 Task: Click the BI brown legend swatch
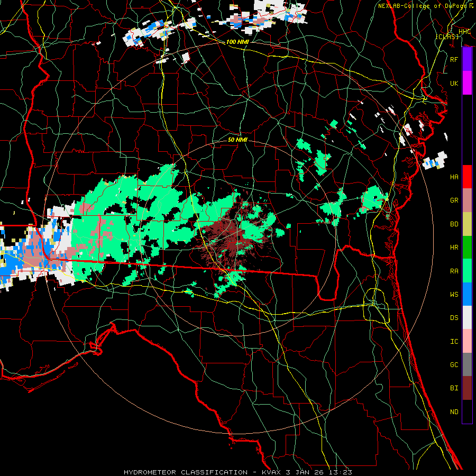tap(467, 388)
